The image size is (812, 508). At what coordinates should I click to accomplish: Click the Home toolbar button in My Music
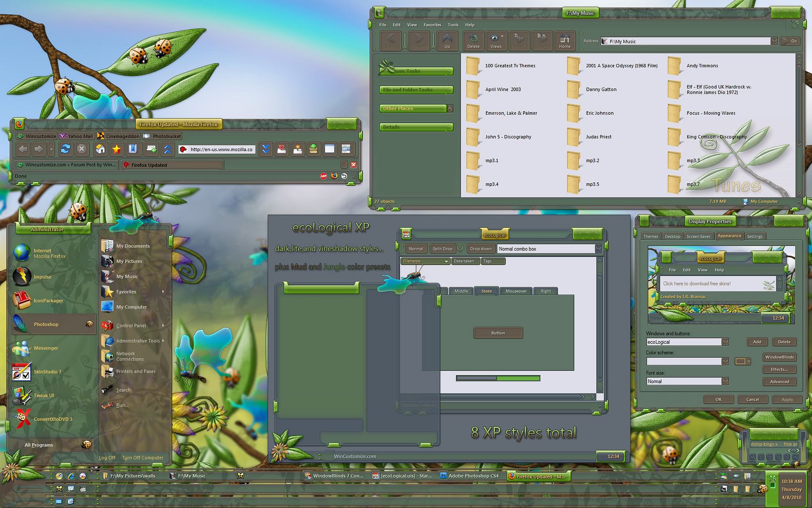pyautogui.click(x=565, y=41)
